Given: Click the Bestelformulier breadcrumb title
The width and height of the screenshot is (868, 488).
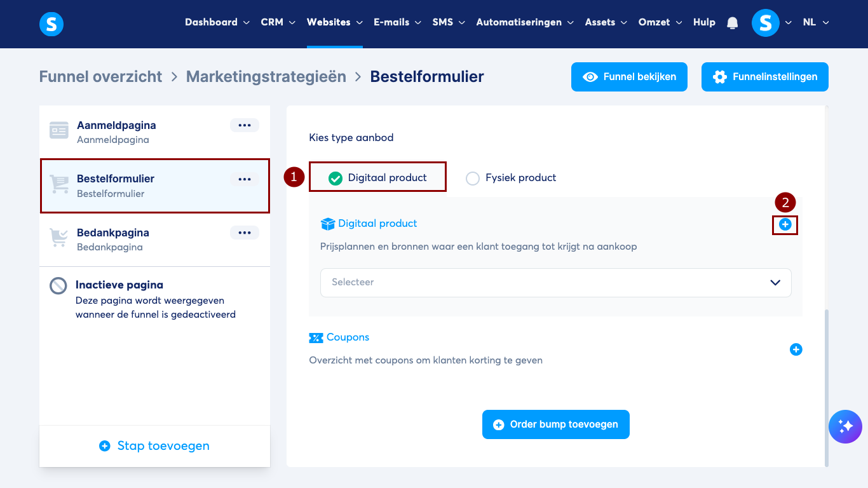Looking at the screenshot, I should (x=427, y=77).
